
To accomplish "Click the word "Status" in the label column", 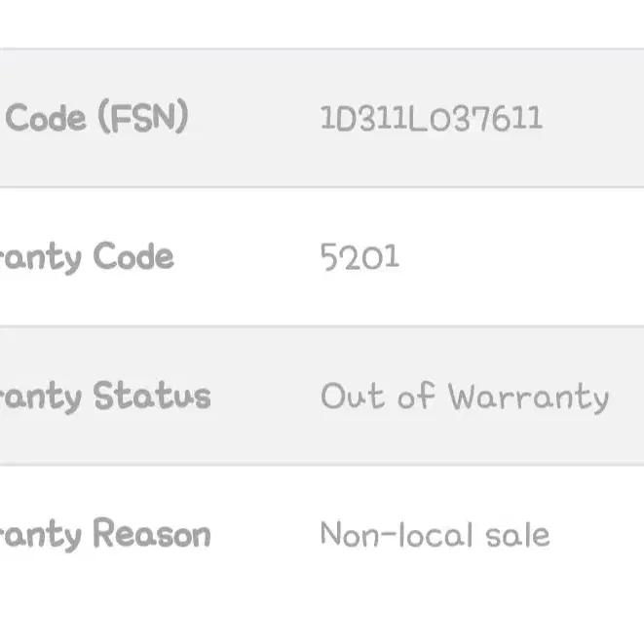I will 152,396.
